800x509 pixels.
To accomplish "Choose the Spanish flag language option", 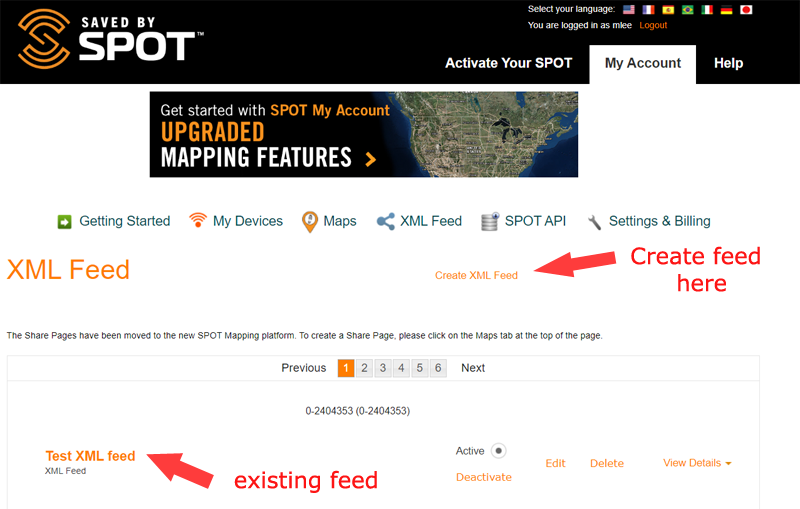I will (x=668, y=9).
